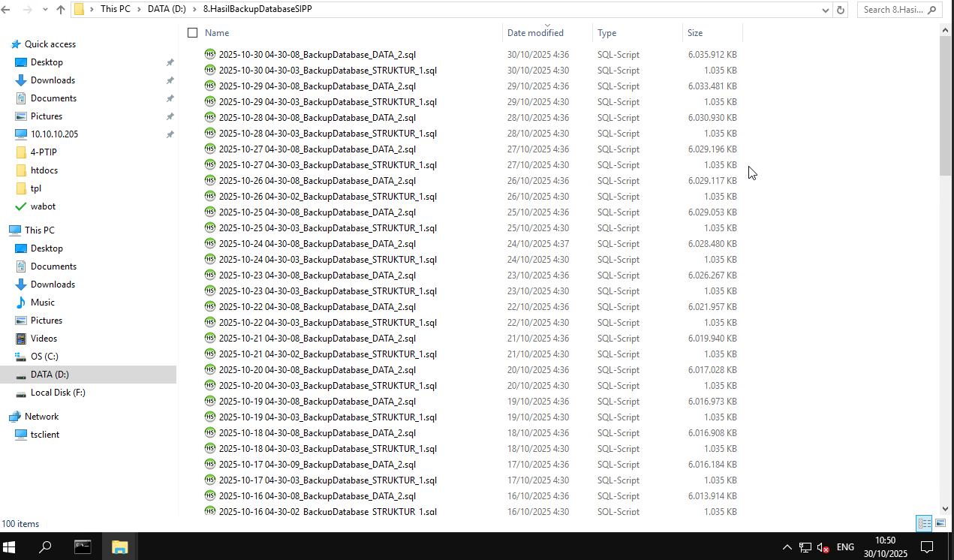Switch to large icons view in status bar

tap(940, 523)
